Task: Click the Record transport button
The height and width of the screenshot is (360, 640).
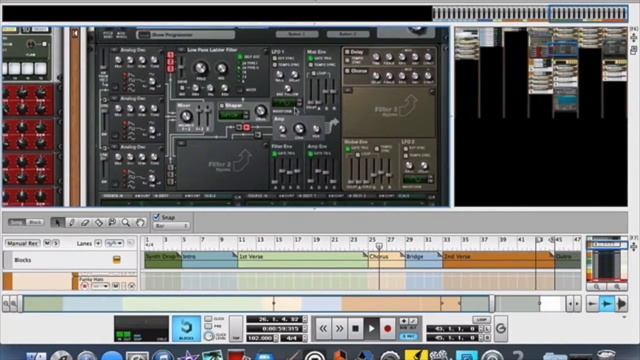Action: tap(387, 329)
